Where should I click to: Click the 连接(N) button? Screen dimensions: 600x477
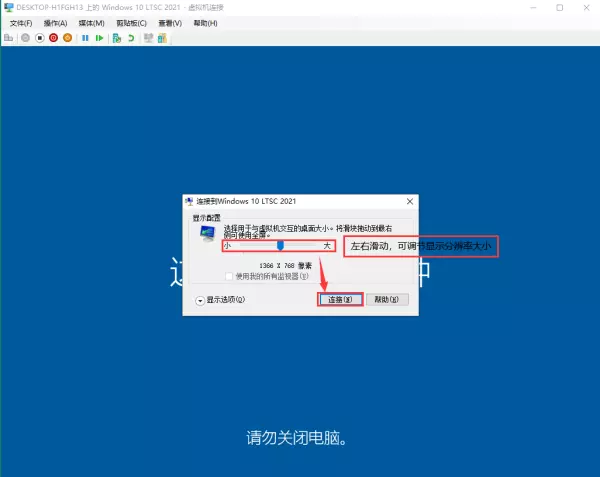click(340, 300)
